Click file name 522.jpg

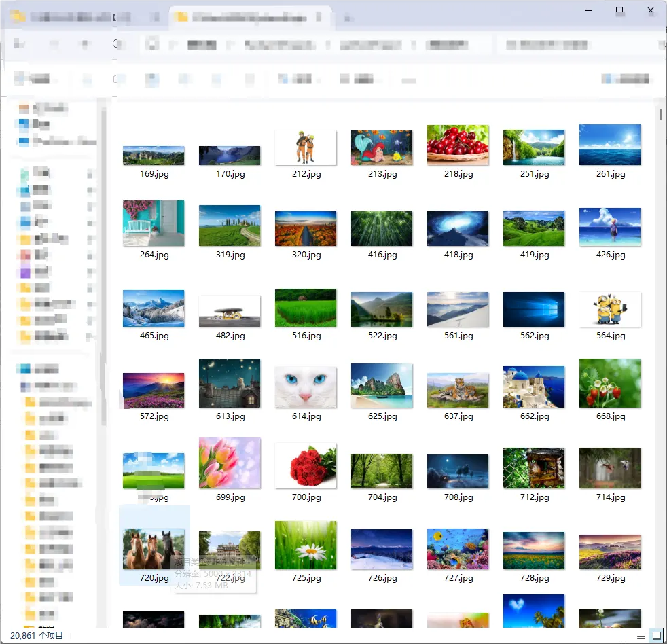(382, 335)
